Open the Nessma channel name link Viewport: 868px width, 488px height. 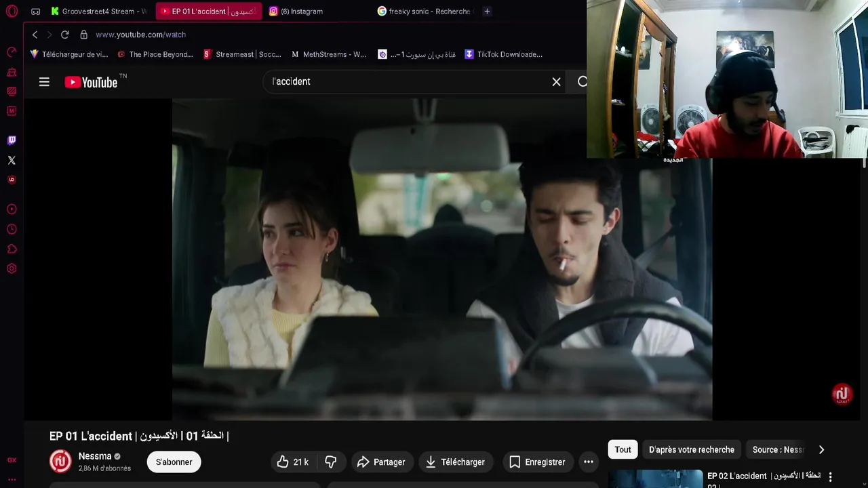coord(95,456)
